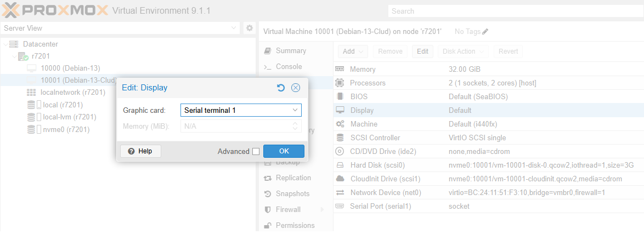Viewport: 644px width, 252px height.
Task: Click the edit tags pencil icon
Action: pos(485,32)
